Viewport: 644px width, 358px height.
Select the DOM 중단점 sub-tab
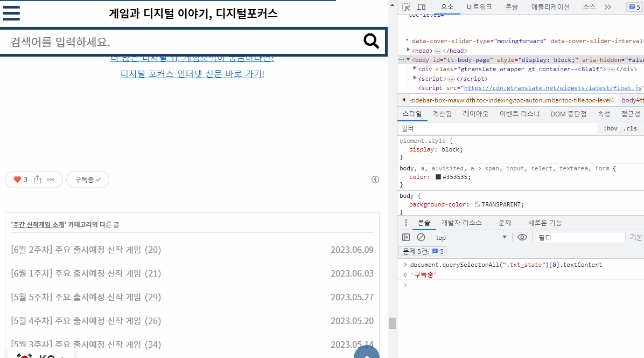pyautogui.click(x=569, y=114)
